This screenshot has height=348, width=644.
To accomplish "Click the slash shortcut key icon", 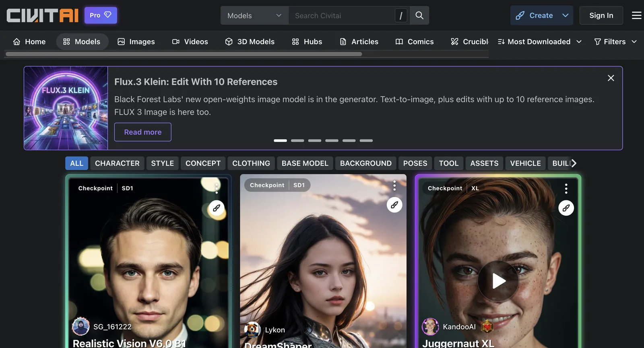I will pos(401,15).
